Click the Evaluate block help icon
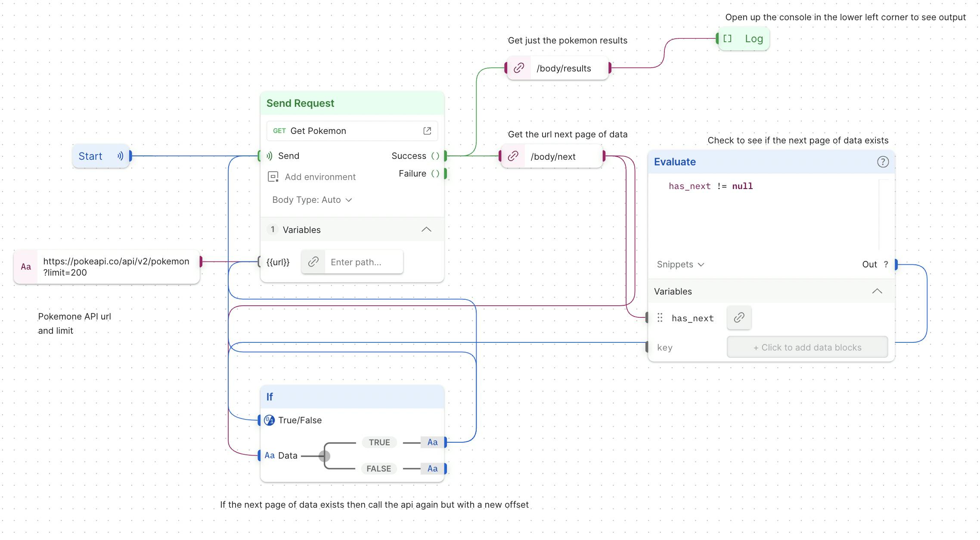This screenshot has height=540, width=980. coord(883,162)
